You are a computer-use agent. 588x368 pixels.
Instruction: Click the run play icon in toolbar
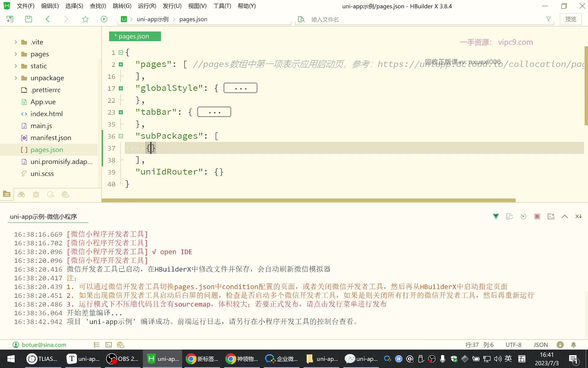pyautogui.click(x=104, y=19)
